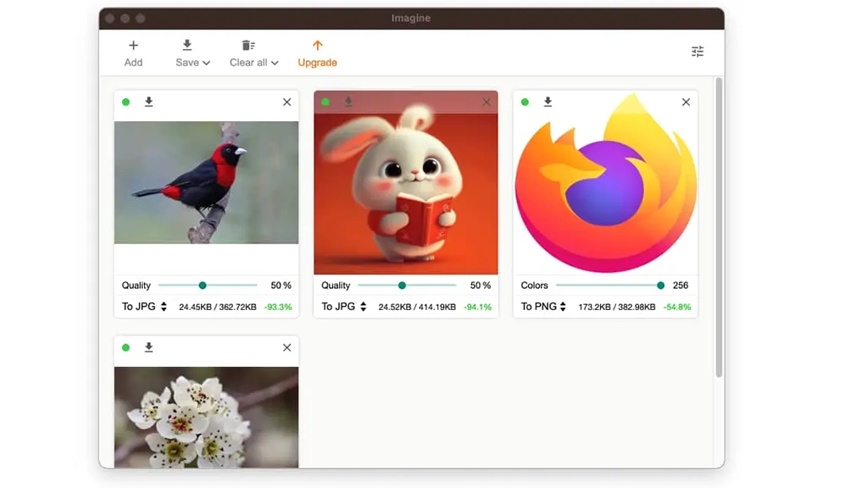The width and height of the screenshot is (868, 488).
Task: Click the green status dot on bird card
Action: 126,102
